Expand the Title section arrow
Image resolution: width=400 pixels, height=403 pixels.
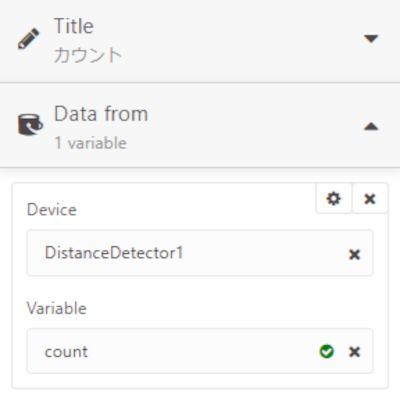(x=371, y=39)
